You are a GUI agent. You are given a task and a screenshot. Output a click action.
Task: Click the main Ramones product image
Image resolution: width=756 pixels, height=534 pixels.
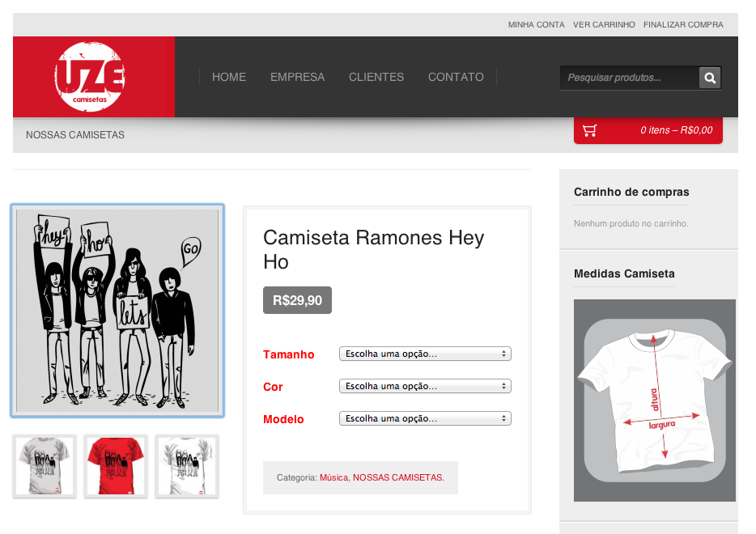(x=117, y=311)
